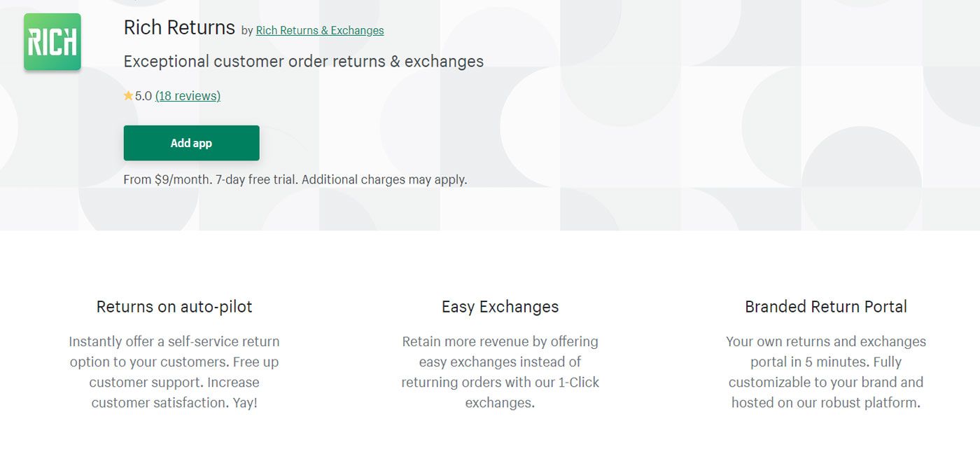Click the From $9/month pricing text
The width and height of the screenshot is (980, 452).
point(167,179)
